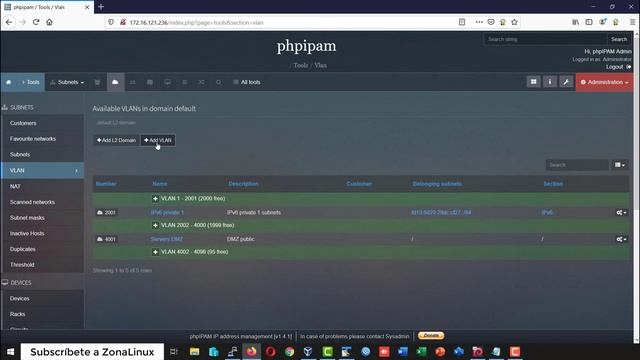Select Threshold in the sidebar

click(x=42, y=264)
